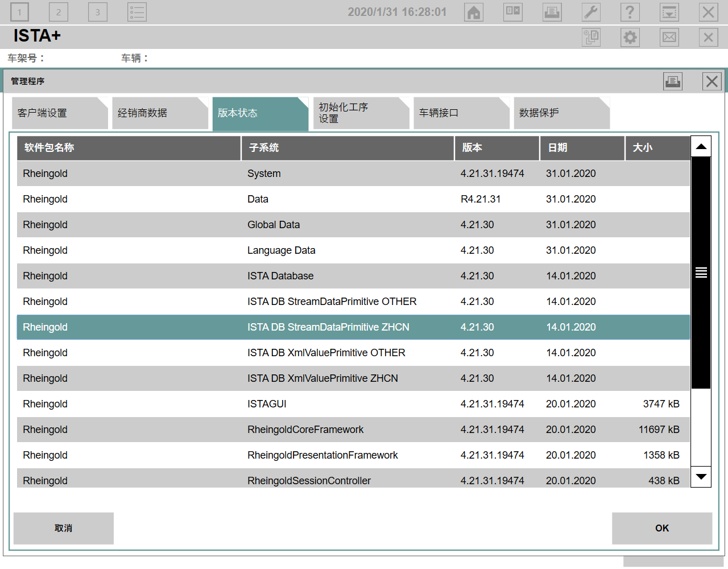Viewport: 728px width, 569px height.
Task: Click the X icon in the ISTA+ title row
Action: tap(709, 38)
